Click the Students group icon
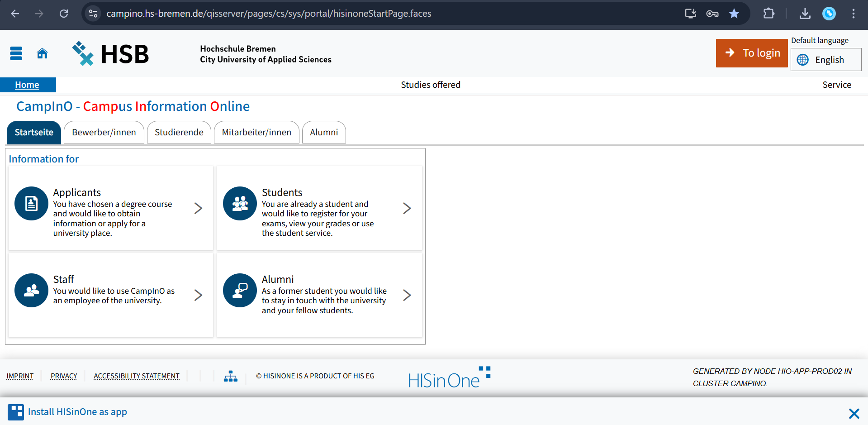This screenshot has height=425, width=868. coord(240,204)
